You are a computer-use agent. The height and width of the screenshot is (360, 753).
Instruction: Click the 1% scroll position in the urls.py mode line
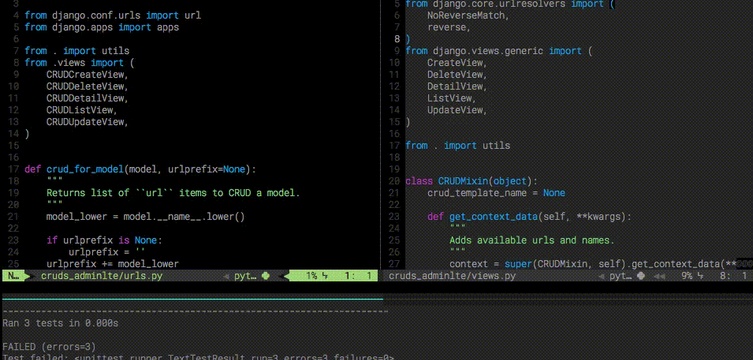pyautogui.click(x=312, y=276)
